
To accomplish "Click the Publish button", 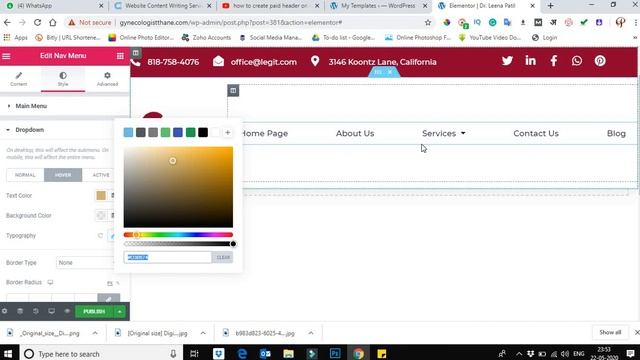I will pyautogui.click(x=94, y=311).
